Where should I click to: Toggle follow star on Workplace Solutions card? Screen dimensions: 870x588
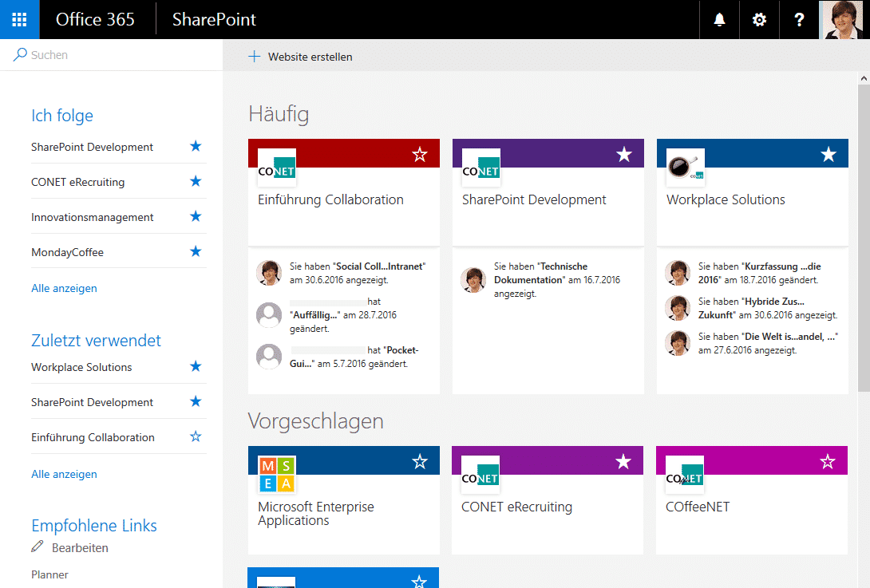[x=828, y=154]
